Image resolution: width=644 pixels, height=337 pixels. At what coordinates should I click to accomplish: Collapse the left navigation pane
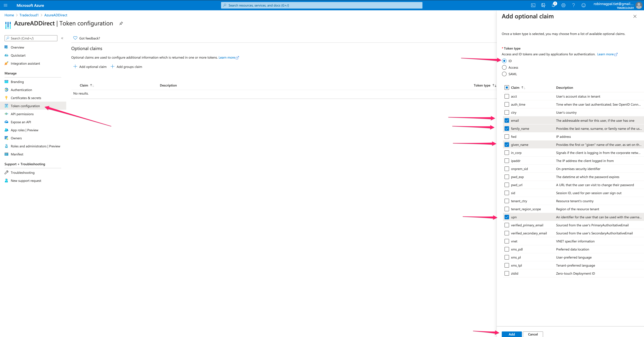pos(62,38)
